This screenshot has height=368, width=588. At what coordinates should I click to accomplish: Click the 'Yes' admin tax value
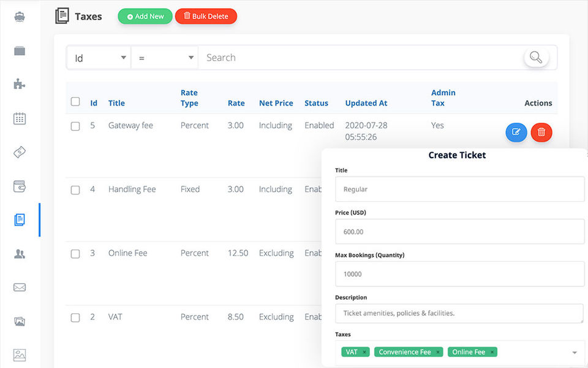point(437,125)
